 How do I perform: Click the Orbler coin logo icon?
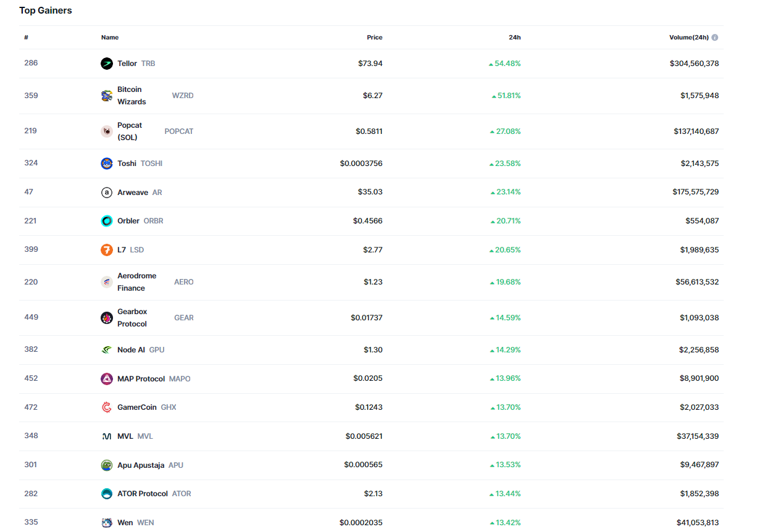(107, 221)
